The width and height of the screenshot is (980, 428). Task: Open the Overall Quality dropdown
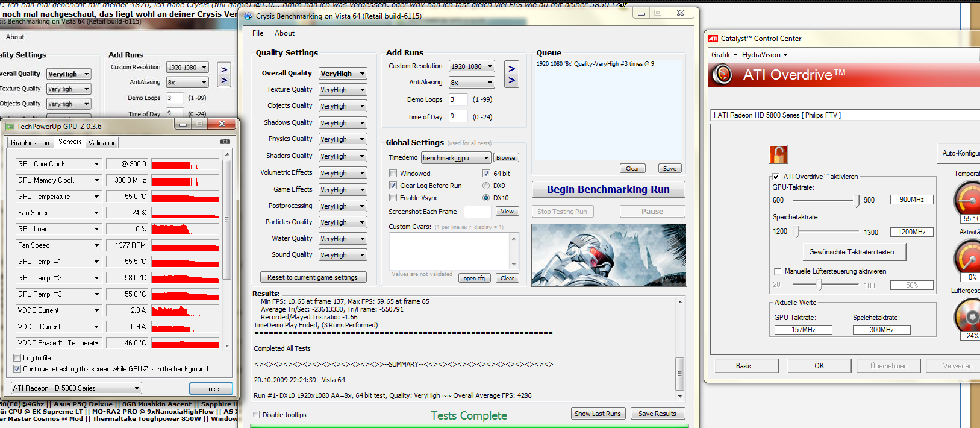coord(343,74)
